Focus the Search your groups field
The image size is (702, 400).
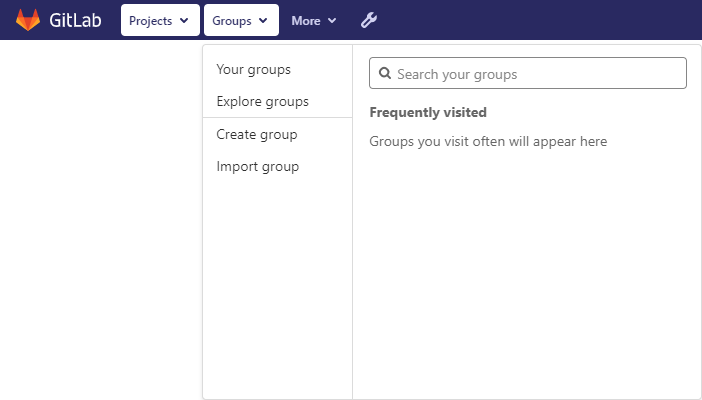point(528,73)
